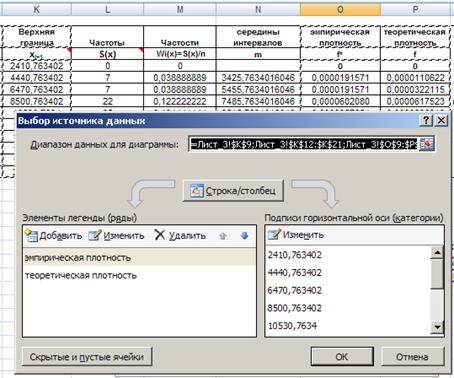Move the selected series up with arrow

point(223,236)
